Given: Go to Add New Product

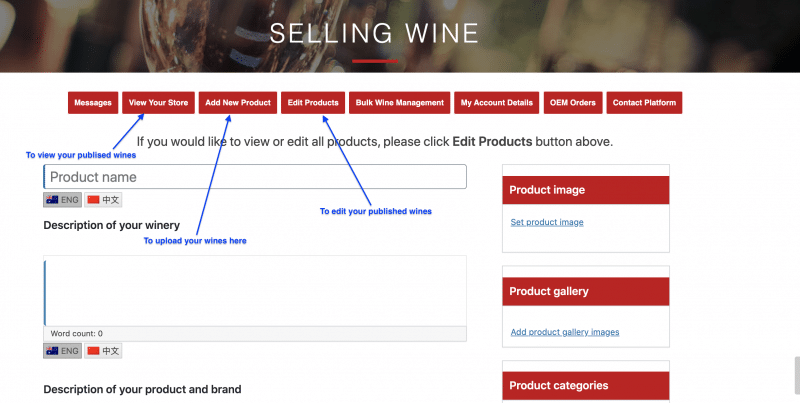Looking at the screenshot, I should [x=238, y=103].
